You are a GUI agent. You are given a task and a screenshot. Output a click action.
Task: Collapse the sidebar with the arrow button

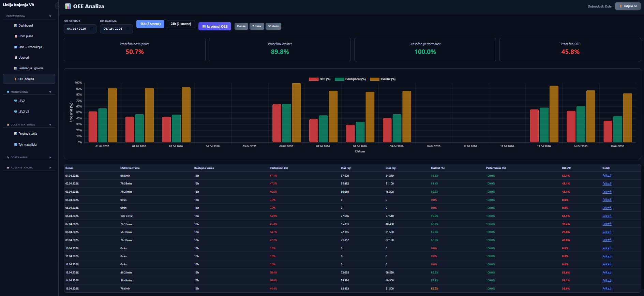(x=57, y=6)
